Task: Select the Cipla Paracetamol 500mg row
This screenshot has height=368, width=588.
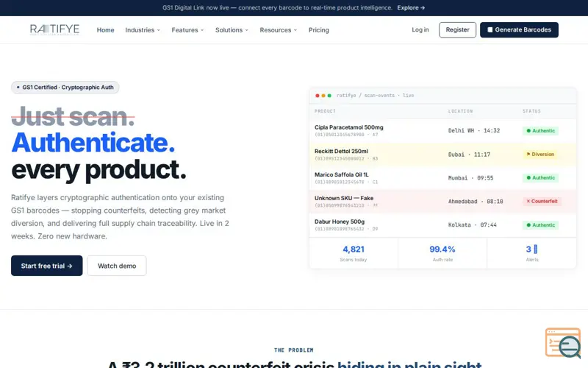Action: (x=442, y=131)
